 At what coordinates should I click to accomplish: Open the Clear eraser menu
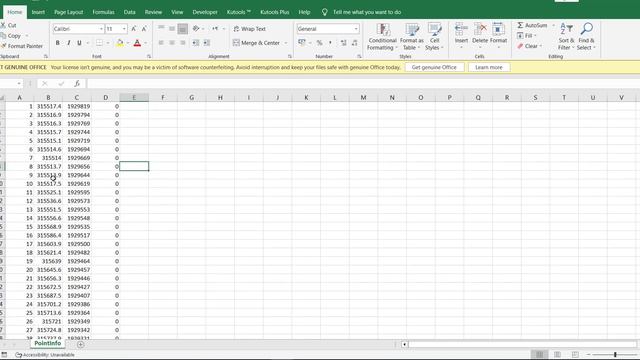529,46
